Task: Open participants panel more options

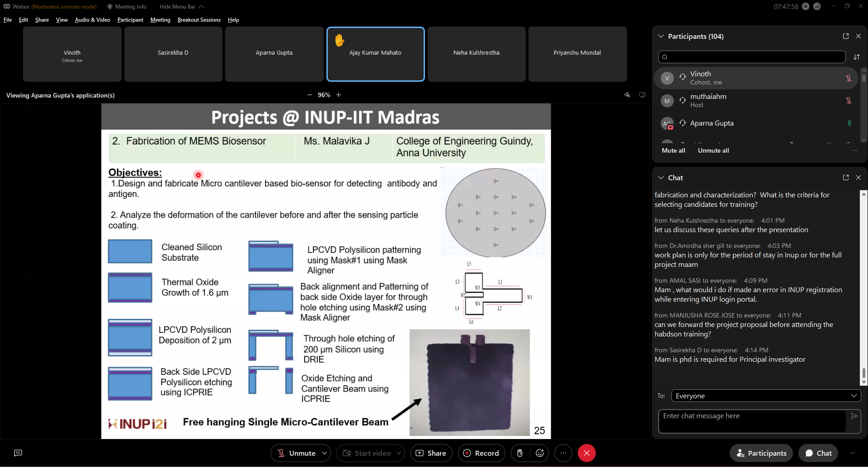Action: click(855, 150)
